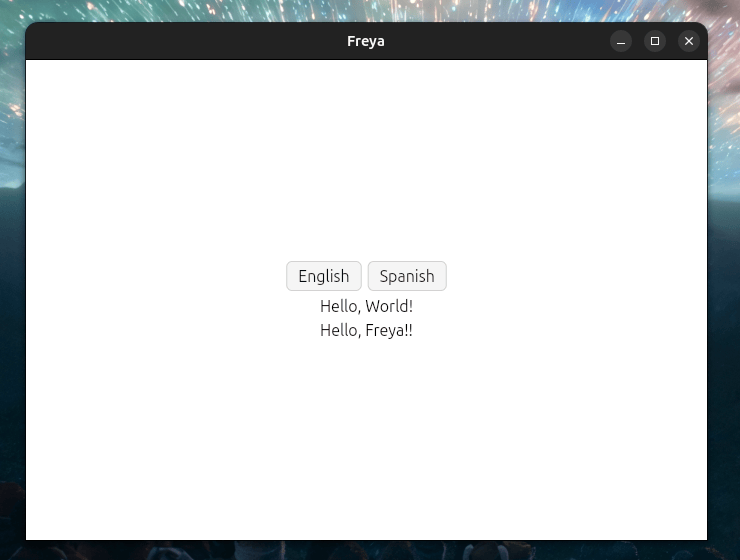The width and height of the screenshot is (740, 560).
Task: Click desktop wallpaper above the Freya window
Action: coord(366,10)
